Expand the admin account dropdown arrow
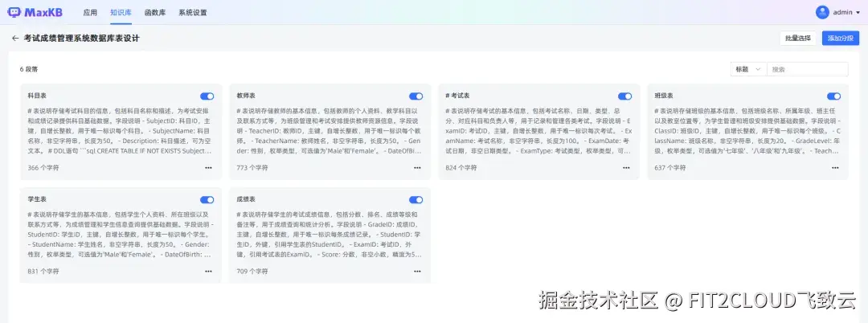 pos(858,12)
